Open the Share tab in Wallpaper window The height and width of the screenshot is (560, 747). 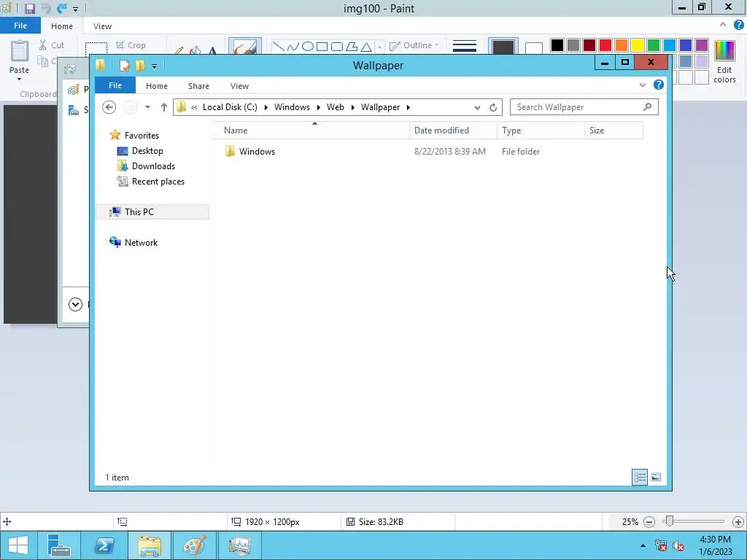[x=198, y=86]
